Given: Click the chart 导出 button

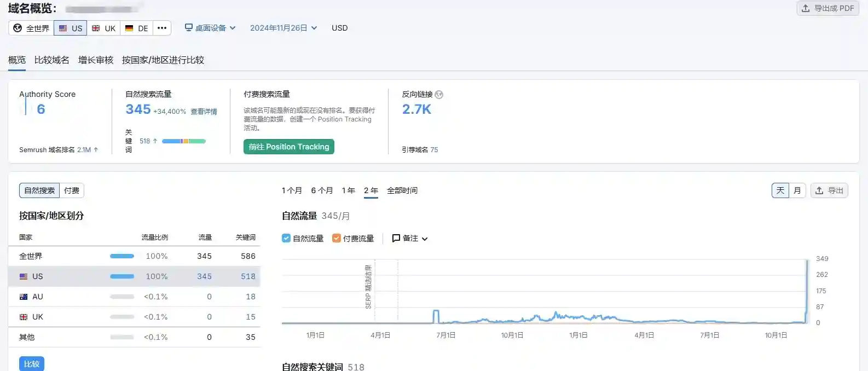Looking at the screenshot, I should pos(829,190).
